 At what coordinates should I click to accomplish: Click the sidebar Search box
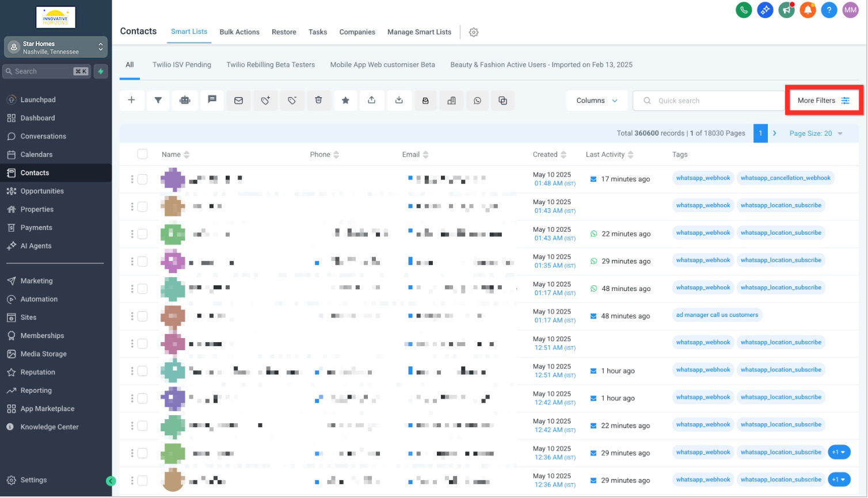[x=47, y=71]
